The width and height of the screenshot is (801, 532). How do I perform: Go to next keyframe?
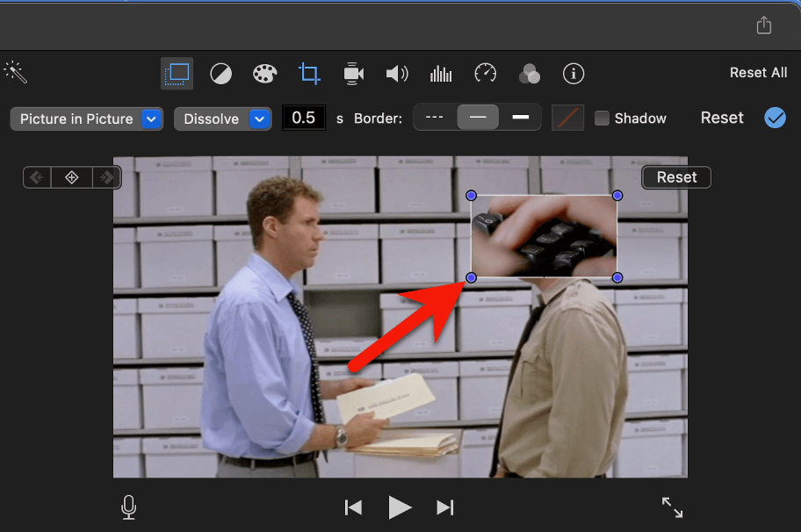(x=106, y=177)
